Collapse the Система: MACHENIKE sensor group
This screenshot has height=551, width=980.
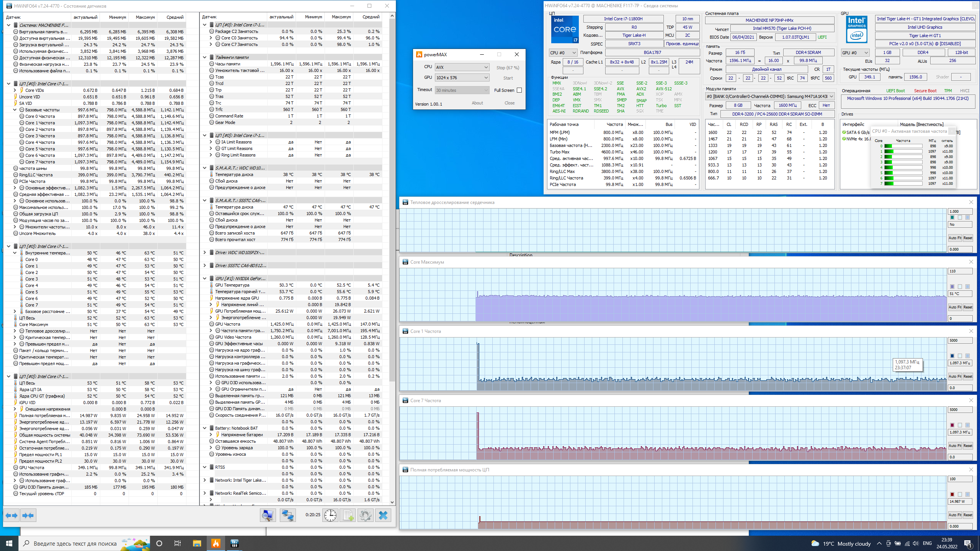pos(9,25)
